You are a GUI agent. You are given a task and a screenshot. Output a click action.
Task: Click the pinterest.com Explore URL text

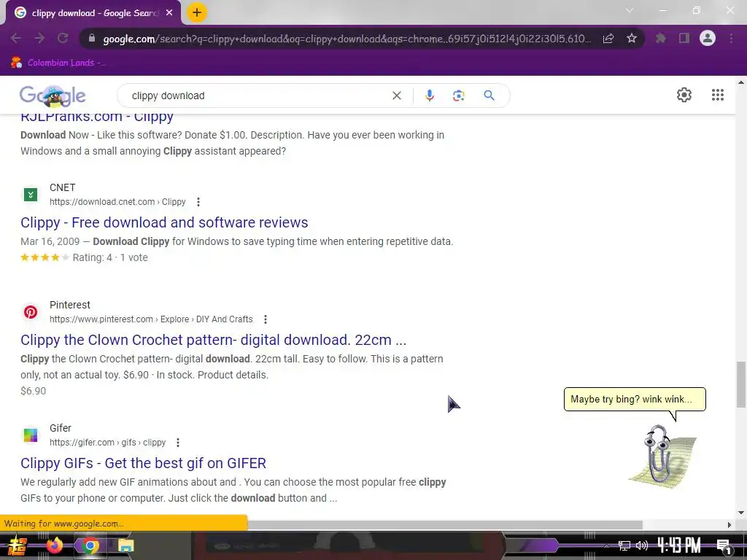coord(151,319)
